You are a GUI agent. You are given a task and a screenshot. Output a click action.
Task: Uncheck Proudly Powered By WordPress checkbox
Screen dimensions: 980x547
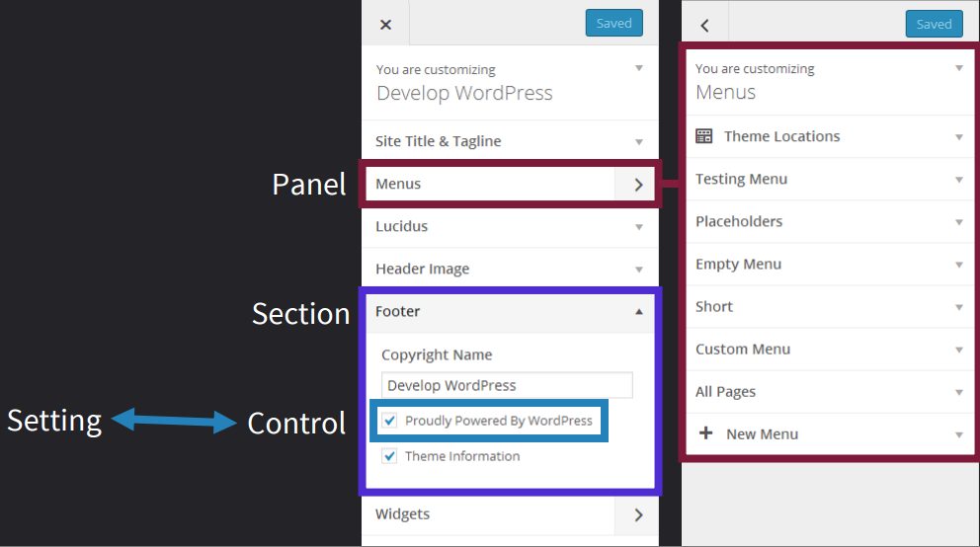[x=389, y=421]
